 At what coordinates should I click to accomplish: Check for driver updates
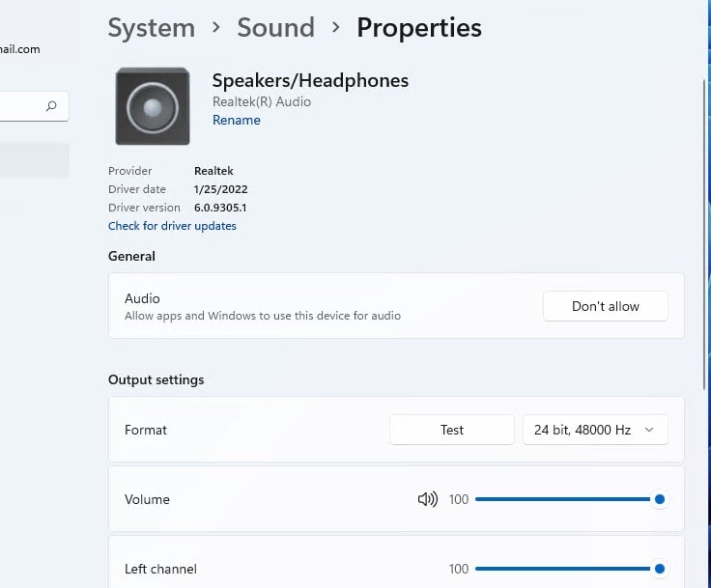click(172, 226)
